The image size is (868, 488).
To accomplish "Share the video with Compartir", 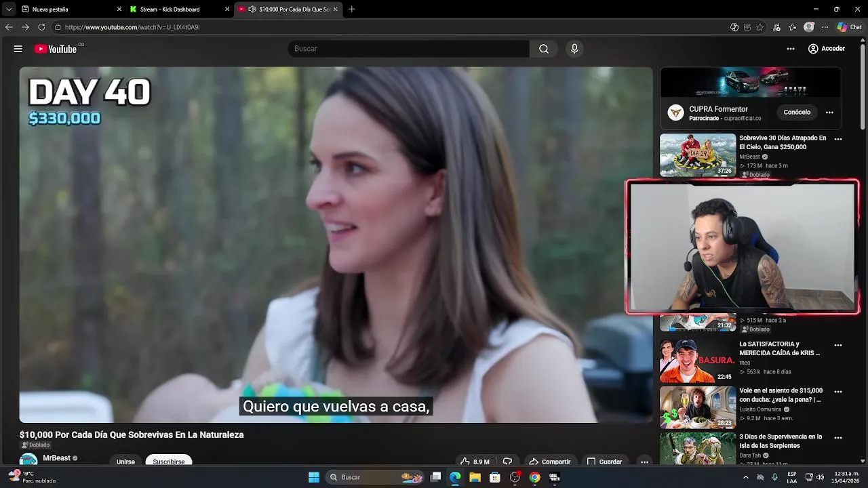I will point(550,461).
